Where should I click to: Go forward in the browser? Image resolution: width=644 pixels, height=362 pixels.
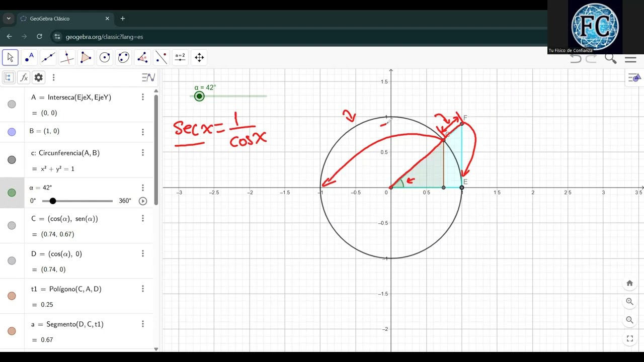point(24,37)
